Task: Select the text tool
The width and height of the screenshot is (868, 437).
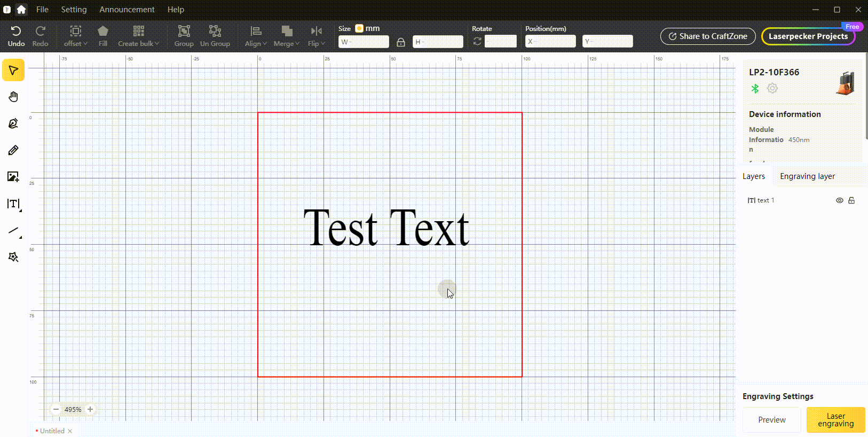Action: coord(13,204)
